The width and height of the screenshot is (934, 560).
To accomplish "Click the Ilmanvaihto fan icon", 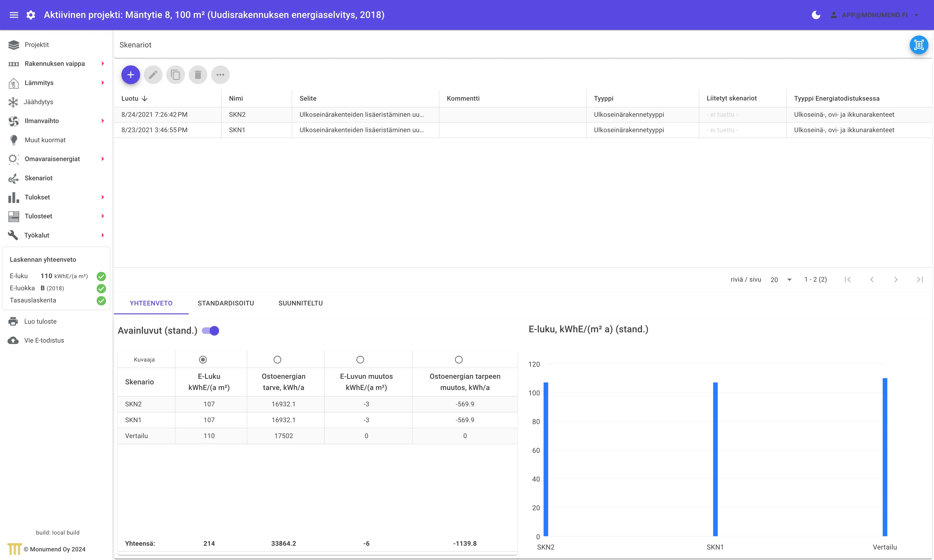I will point(14,121).
